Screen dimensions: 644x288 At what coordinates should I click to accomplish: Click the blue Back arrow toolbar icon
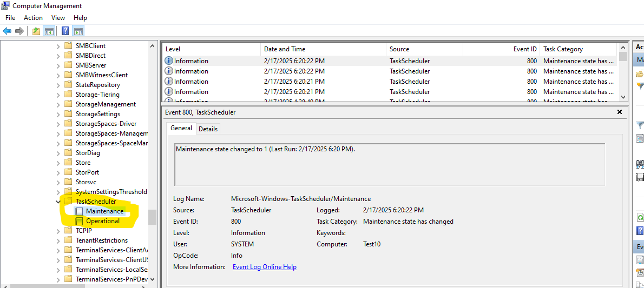tap(7, 31)
